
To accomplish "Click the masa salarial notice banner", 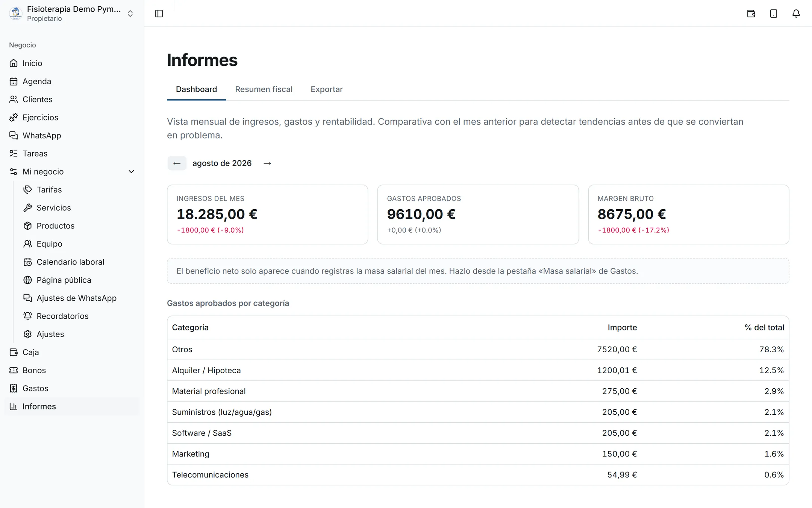I will click(x=478, y=271).
